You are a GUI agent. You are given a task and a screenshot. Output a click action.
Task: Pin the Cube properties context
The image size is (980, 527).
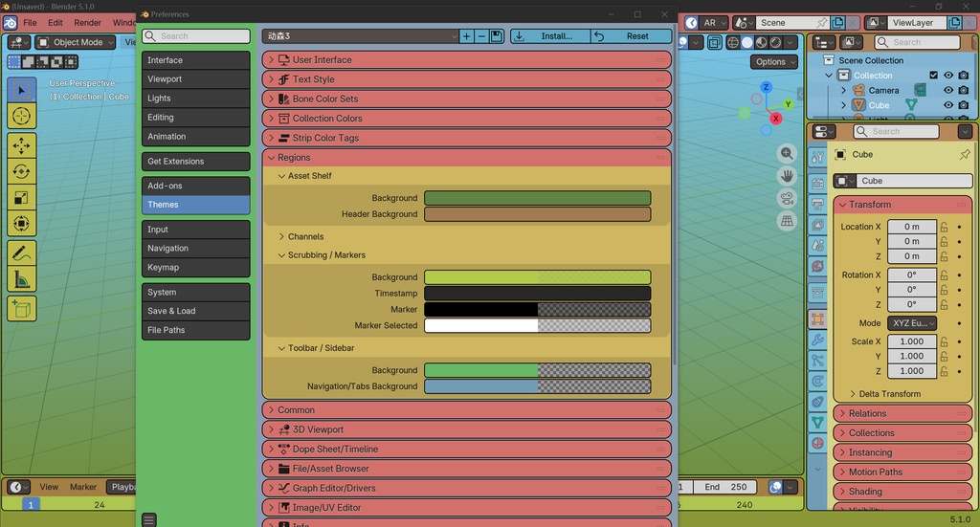pos(965,154)
